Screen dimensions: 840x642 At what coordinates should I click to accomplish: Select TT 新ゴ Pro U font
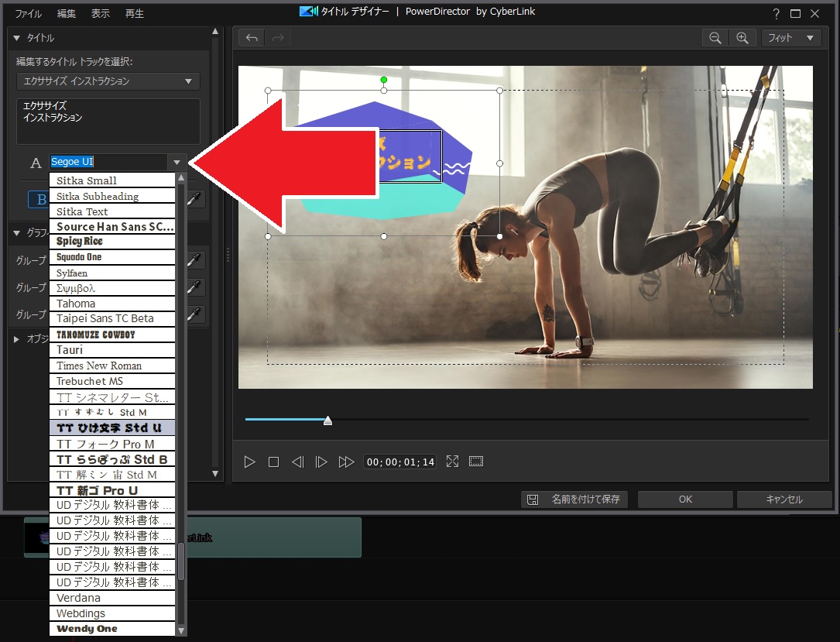coord(112,489)
